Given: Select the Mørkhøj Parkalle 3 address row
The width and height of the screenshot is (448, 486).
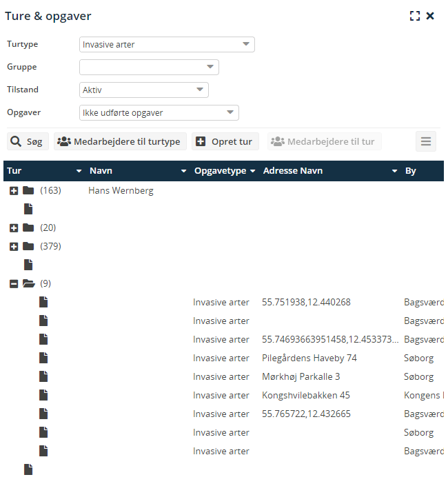Looking at the screenshot, I should [x=301, y=376].
